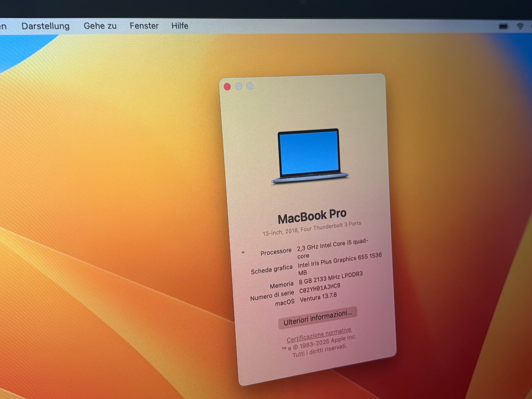Click the 13-inch, 2018 model subtitle
532x399 pixels.
[311, 229]
